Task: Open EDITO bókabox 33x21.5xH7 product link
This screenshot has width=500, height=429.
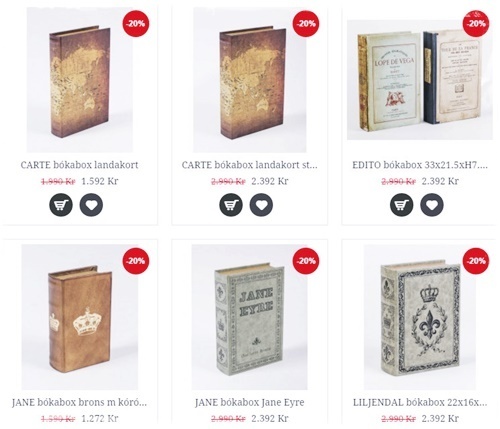Action: coord(420,165)
